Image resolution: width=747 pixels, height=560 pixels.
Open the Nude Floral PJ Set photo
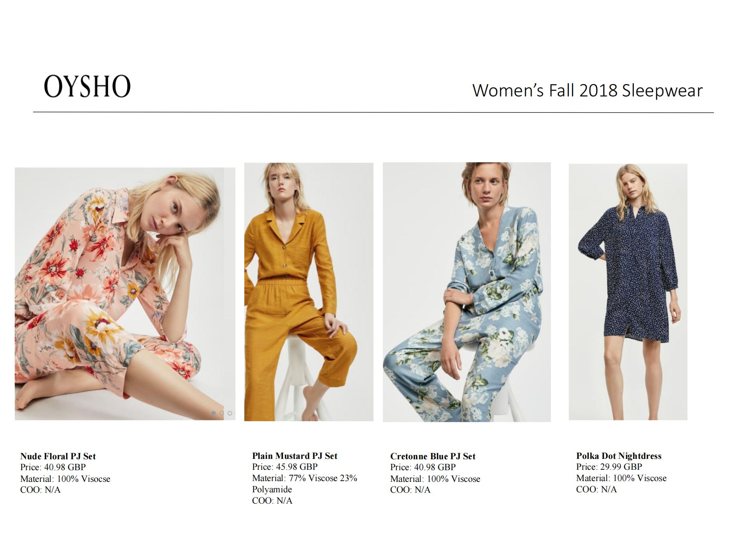click(125, 294)
